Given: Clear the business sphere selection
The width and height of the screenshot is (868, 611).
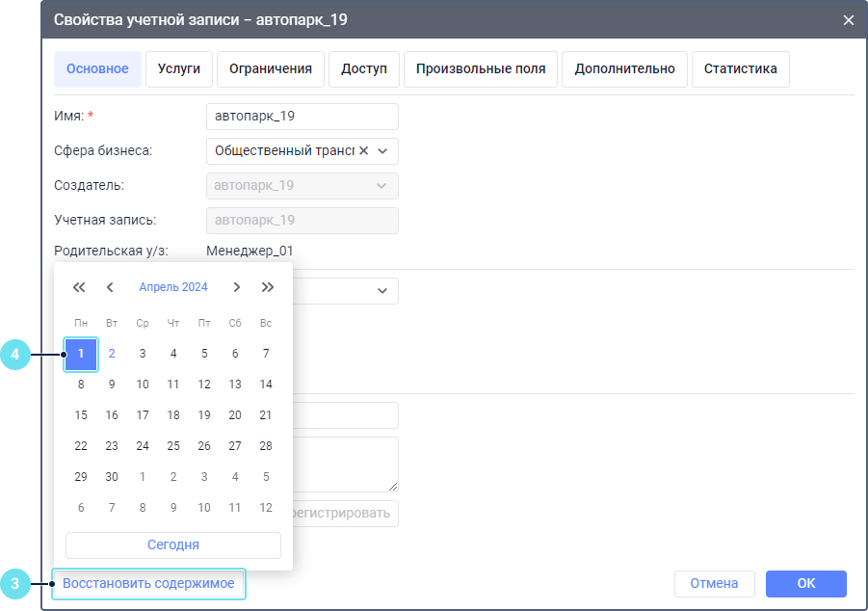Looking at the screenshot, I should click(x=363, y=151).
